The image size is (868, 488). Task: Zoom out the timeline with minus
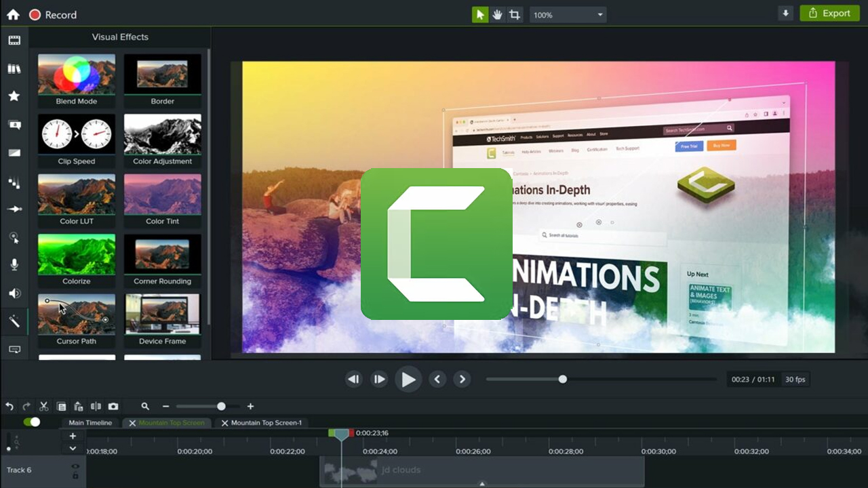165,407
